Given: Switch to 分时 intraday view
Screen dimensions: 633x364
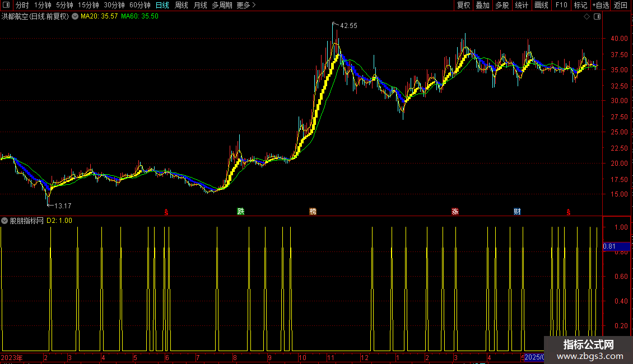Looking at the screenshot, I should [22, 5].
